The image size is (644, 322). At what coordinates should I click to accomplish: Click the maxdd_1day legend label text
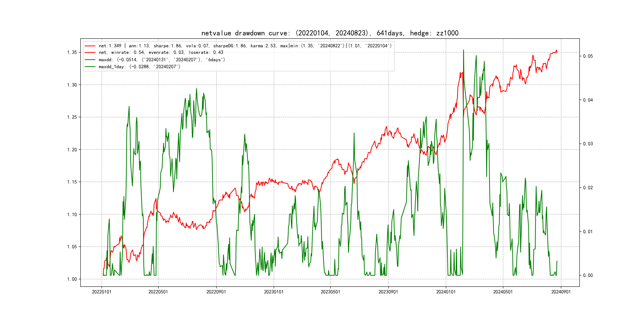139,67
